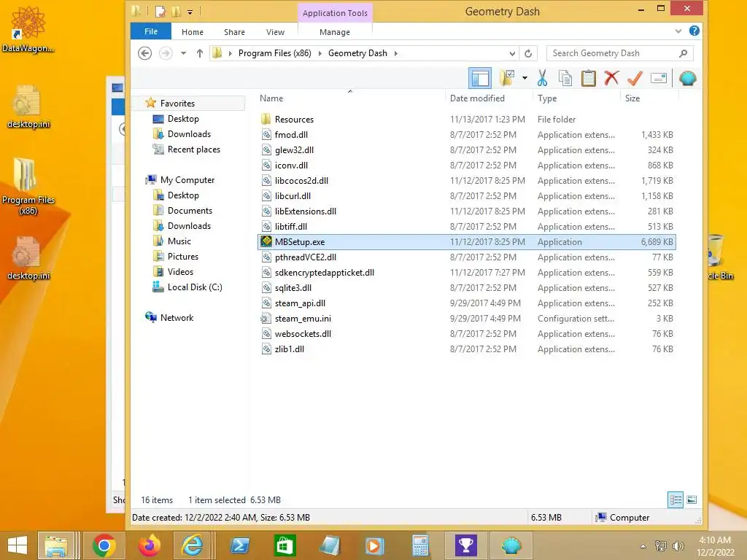The width and height of the screenshot is (747, 560).
Task: Switch to the View ribbon tab
Action: [x=275, y=32]
